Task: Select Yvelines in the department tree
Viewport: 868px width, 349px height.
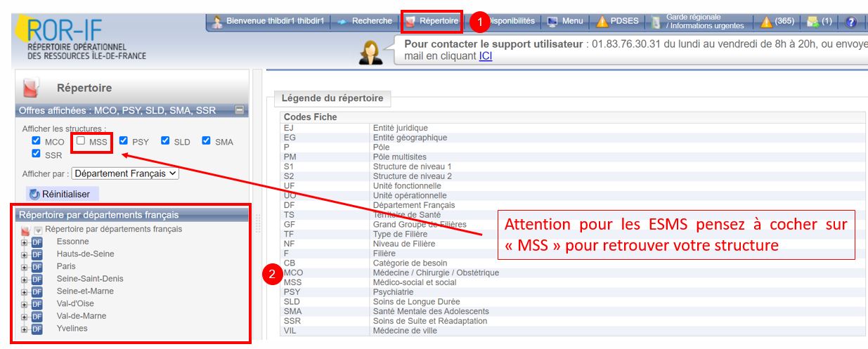Action: tap(72, 328)
